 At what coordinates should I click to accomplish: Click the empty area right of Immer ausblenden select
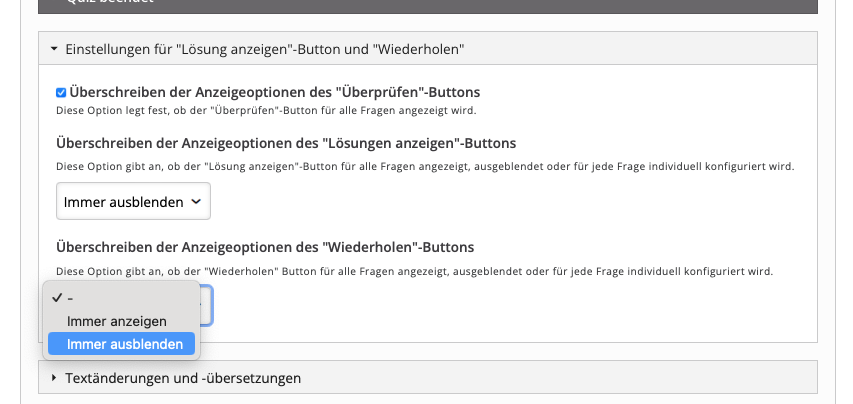[500, 202]
